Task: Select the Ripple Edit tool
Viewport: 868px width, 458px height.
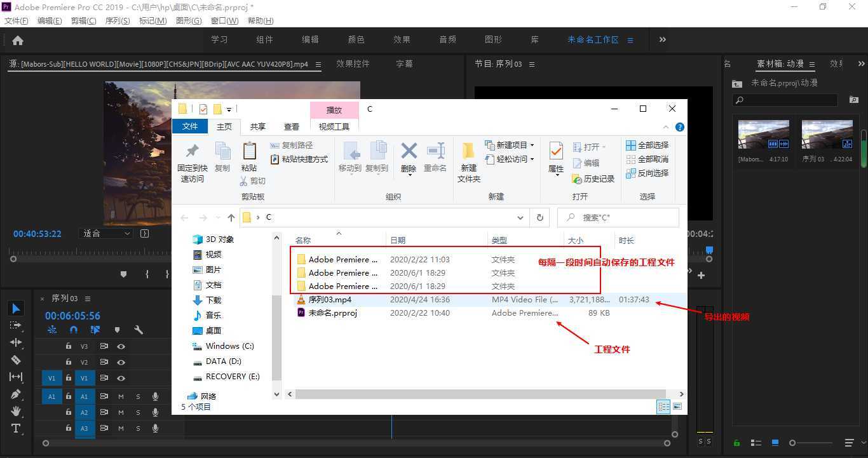Action: [x=17, y=342]
